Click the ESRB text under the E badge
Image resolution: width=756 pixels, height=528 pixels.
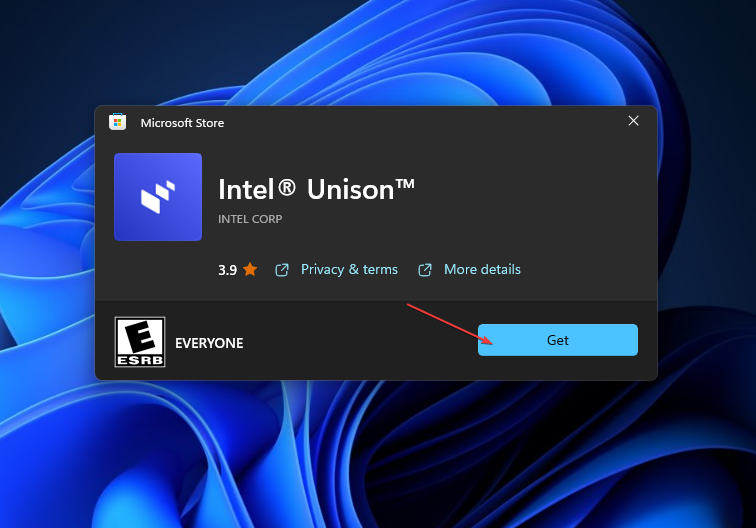coord(140,358)
